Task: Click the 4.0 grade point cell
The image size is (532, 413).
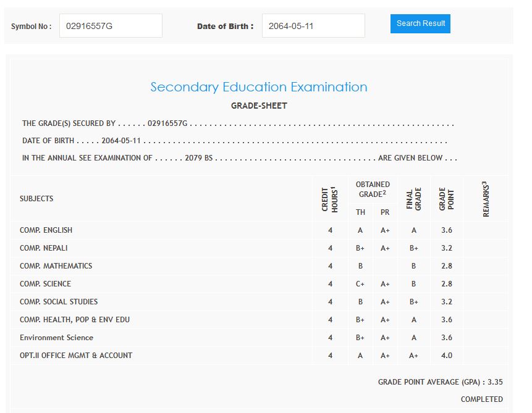Action: click(447, 356)
